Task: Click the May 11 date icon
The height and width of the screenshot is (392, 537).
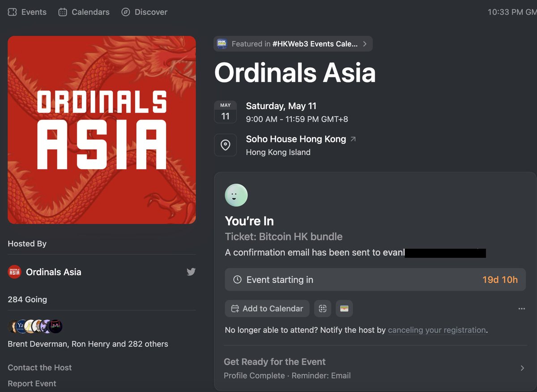Action: (x=226, y=112)
